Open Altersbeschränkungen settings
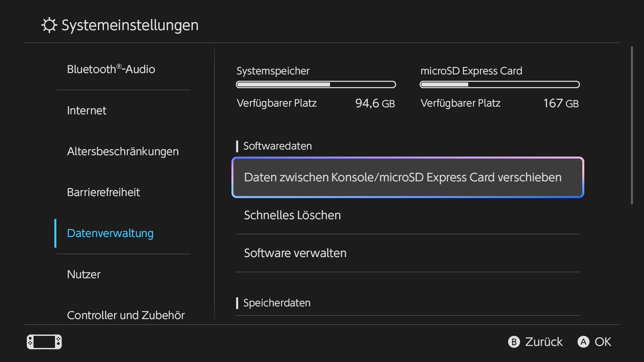The width and height of the screenshot is (644, 362). click(x=123, y=152)
